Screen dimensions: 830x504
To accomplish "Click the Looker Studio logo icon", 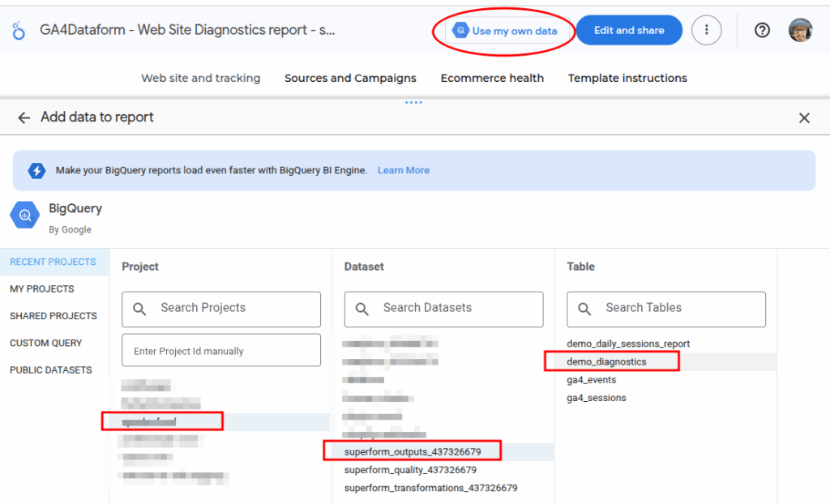I will click(x=18, y=29).
